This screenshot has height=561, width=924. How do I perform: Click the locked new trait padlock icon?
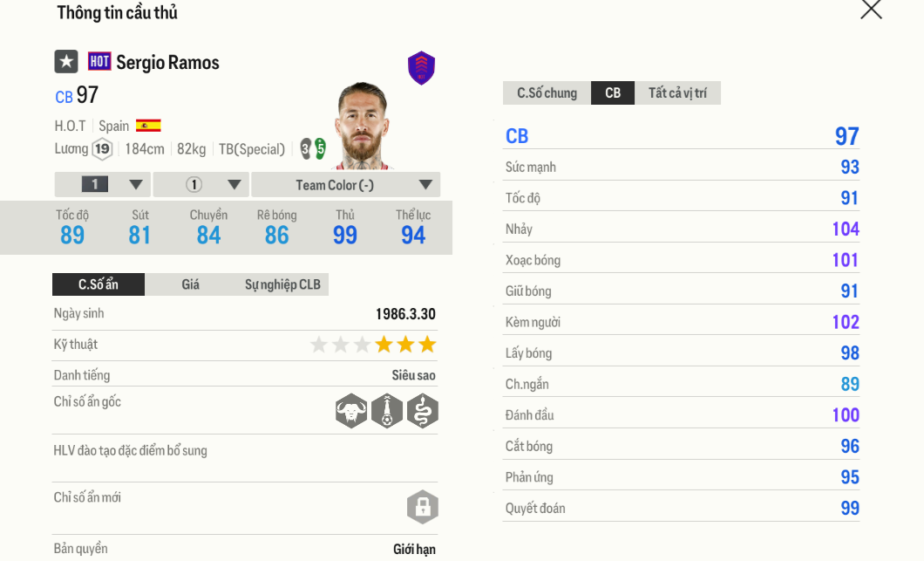click(423, 507)
